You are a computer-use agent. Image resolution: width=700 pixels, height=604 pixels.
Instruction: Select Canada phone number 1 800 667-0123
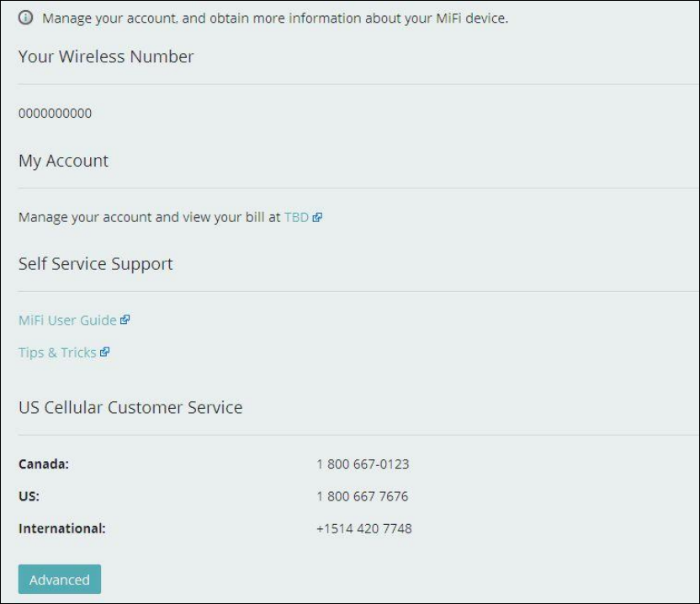click(x=363, y=464)
